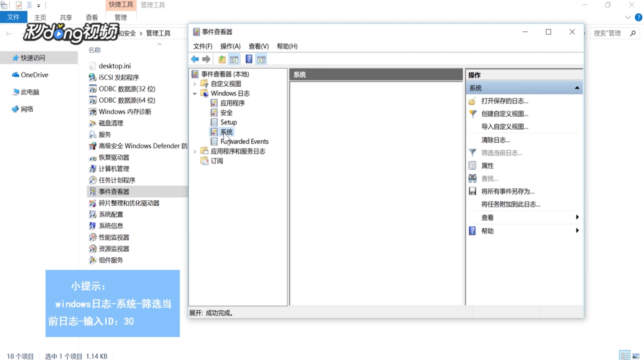Image resolution: width=644 pixels, height=360 pixels.
Task: Click the blue help toolbar icon
Action: (249, 59)
